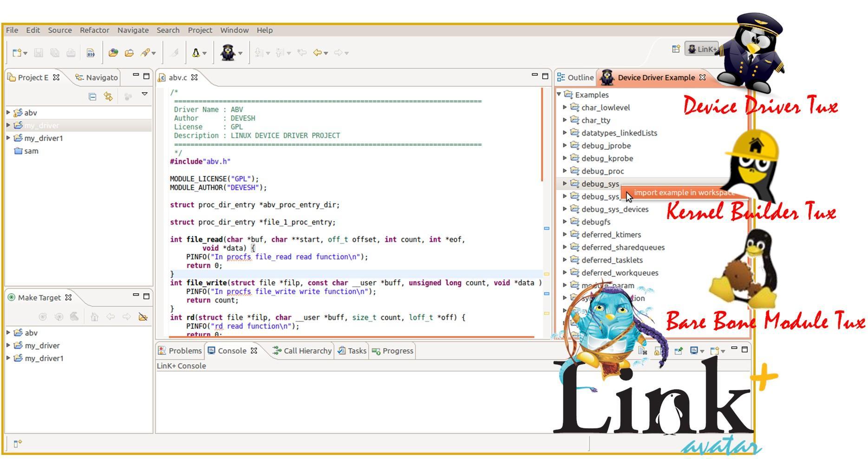The image size is (868, 459).
Task: Click the Save All toolbar icon
Action: click(55, 53)
